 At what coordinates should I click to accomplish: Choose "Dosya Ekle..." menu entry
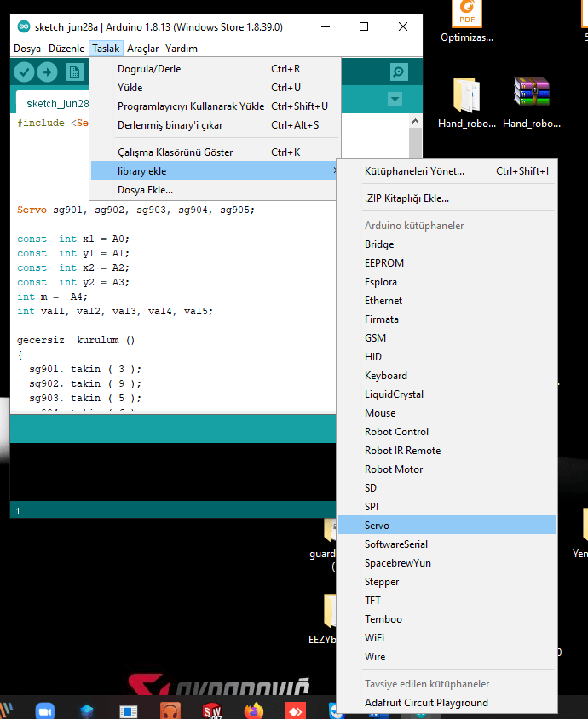[x=145, y=190]
